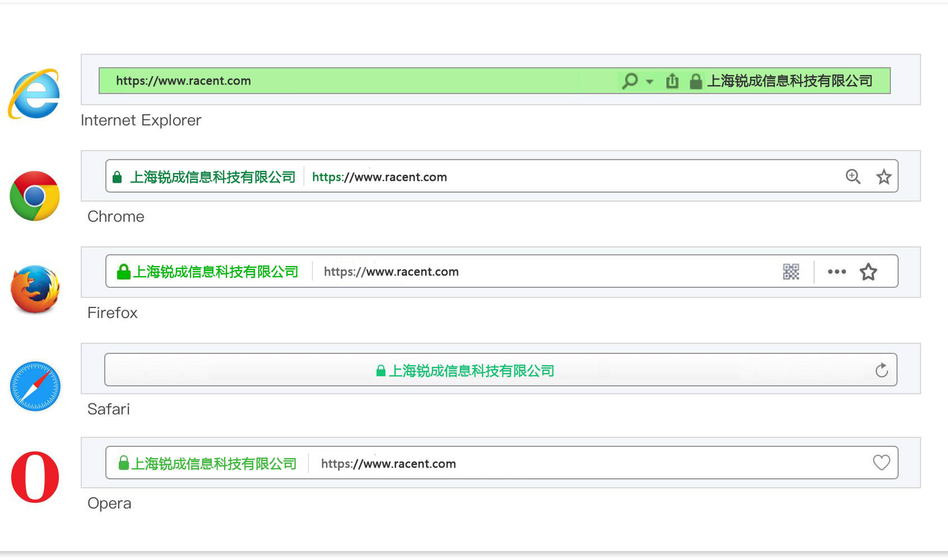Reload the page using Safari's refresh icon
Viewport: 948px width, 560px height.
881,370
